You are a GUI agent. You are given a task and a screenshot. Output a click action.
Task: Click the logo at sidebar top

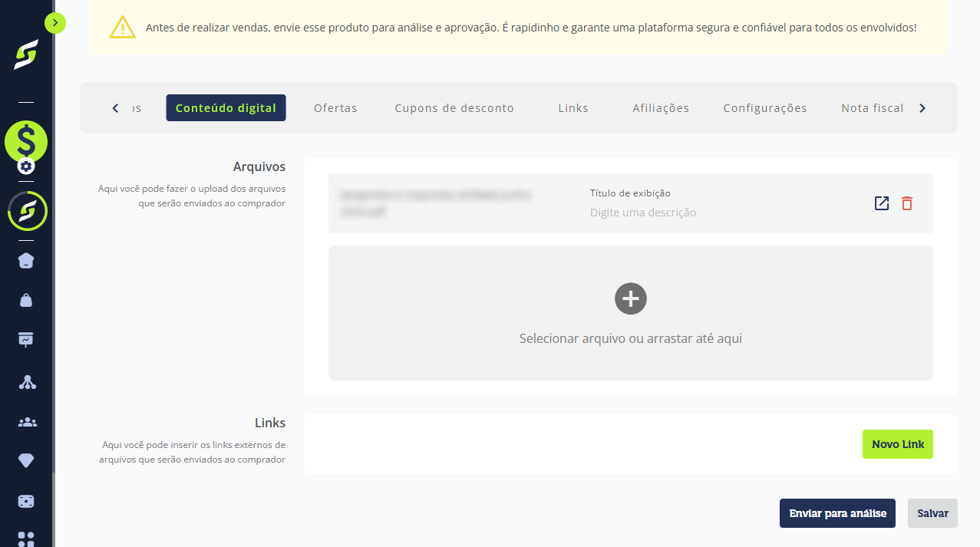[26, 54]
